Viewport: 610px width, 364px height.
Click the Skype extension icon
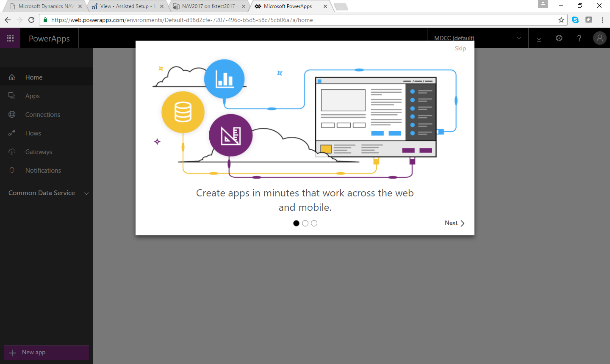click(575, 20)
